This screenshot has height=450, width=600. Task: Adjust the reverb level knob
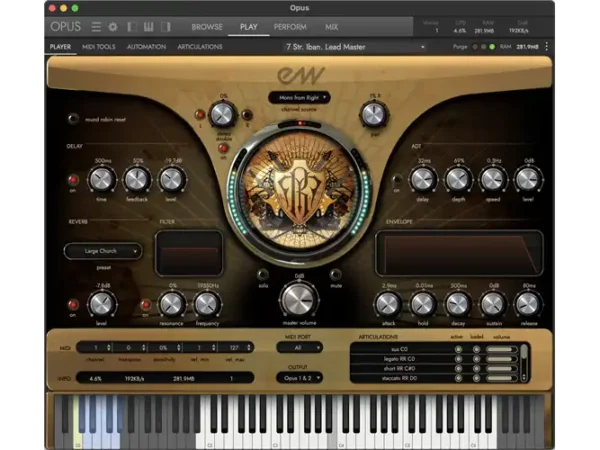coord(101,304)
